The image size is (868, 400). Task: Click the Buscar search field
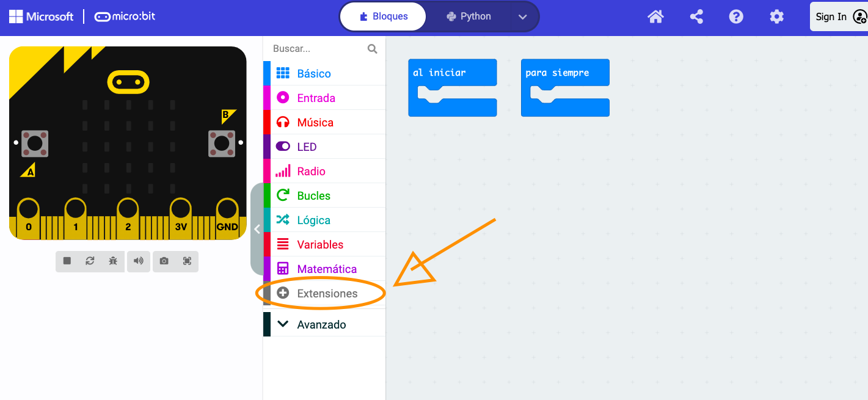(318, 49)
